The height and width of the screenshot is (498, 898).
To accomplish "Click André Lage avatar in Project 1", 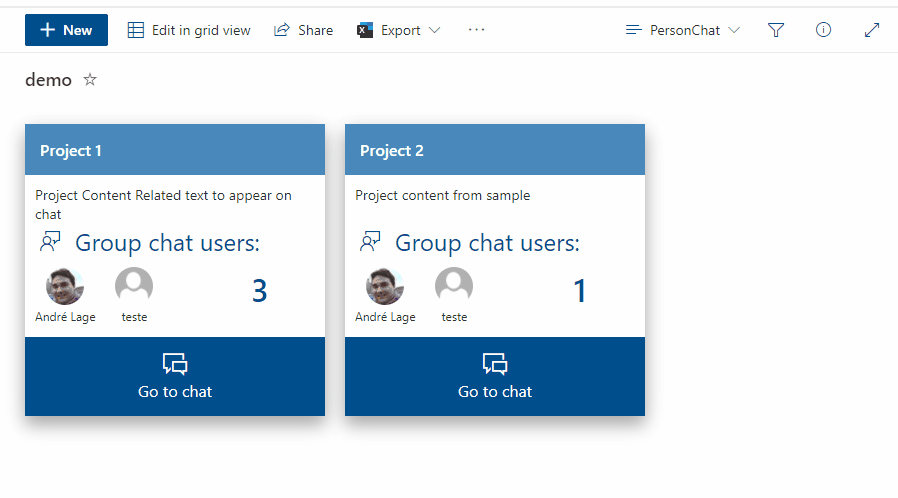I will click(x=65, y=286).
